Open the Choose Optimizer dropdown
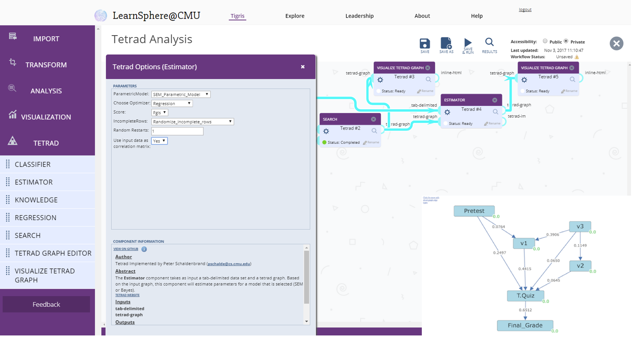This screenshot has width=644, height=345. [x=172, y=104]
